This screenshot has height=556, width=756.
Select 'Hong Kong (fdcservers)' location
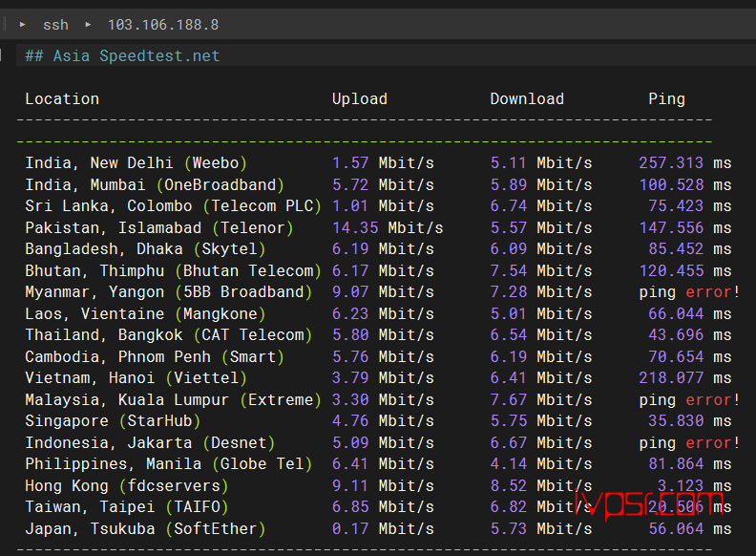tap(127, 485)
